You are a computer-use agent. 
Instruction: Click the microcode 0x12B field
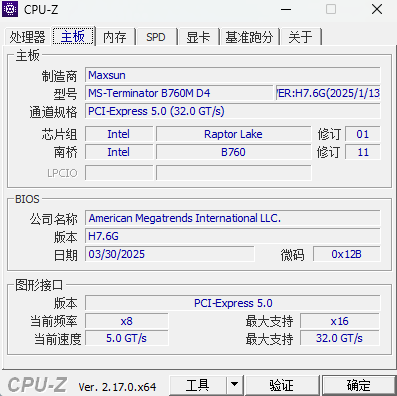(346, 254)
